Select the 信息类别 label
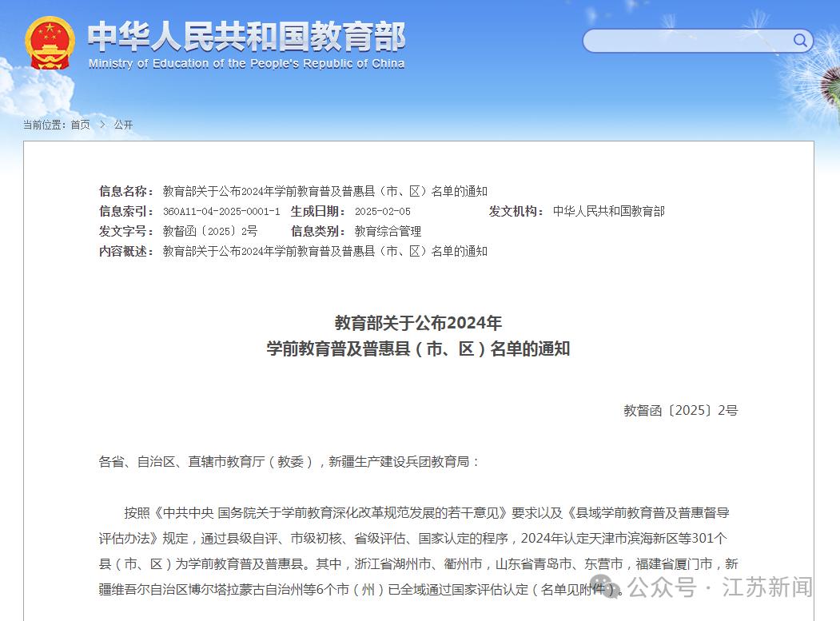 pos(317,232)
